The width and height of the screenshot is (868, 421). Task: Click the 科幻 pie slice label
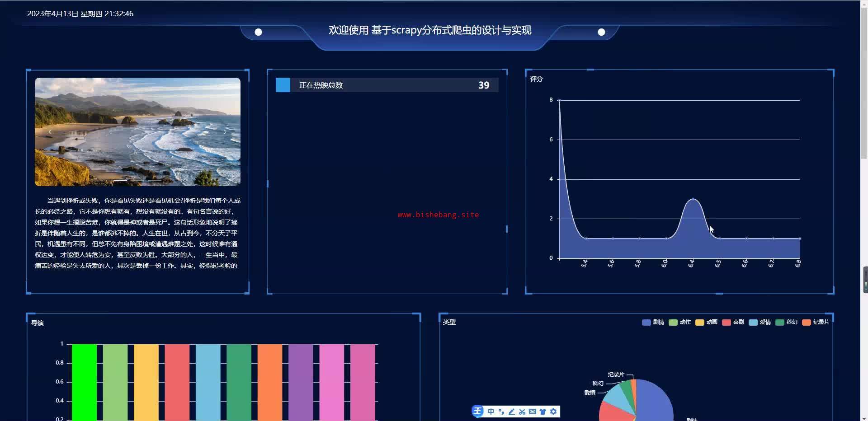(x=598, y=384)
